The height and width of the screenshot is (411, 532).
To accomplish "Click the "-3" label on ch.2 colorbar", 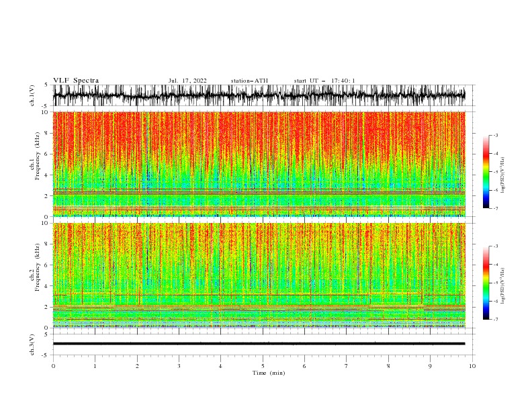I will (495, 246).
